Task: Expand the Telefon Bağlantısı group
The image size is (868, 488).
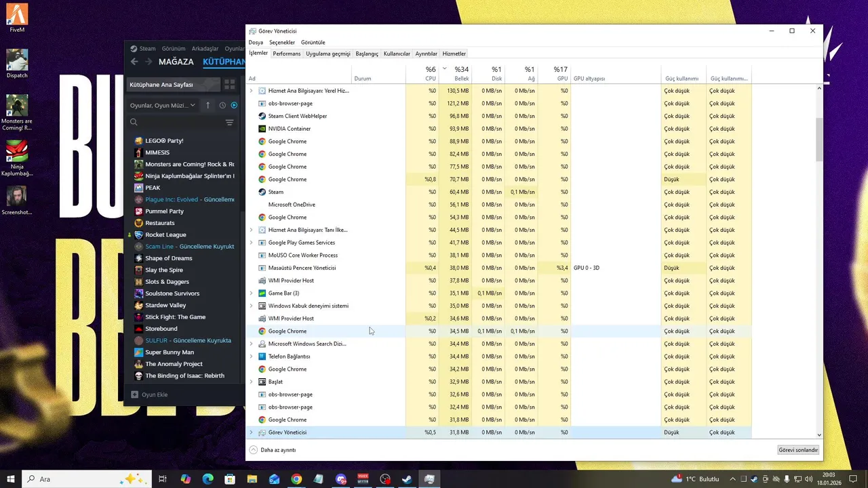Action: (x=251, y=357)
